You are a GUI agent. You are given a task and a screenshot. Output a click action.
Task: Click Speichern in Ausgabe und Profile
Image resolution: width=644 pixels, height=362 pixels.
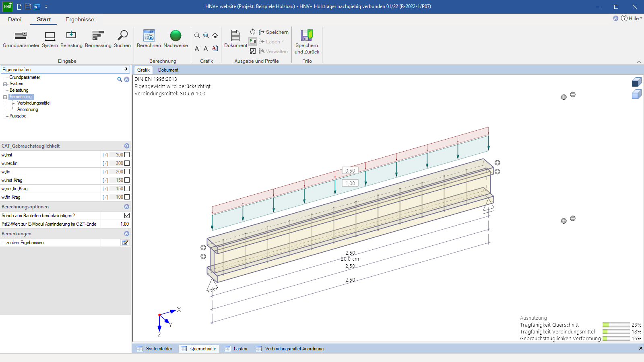[x=274, y=32]
